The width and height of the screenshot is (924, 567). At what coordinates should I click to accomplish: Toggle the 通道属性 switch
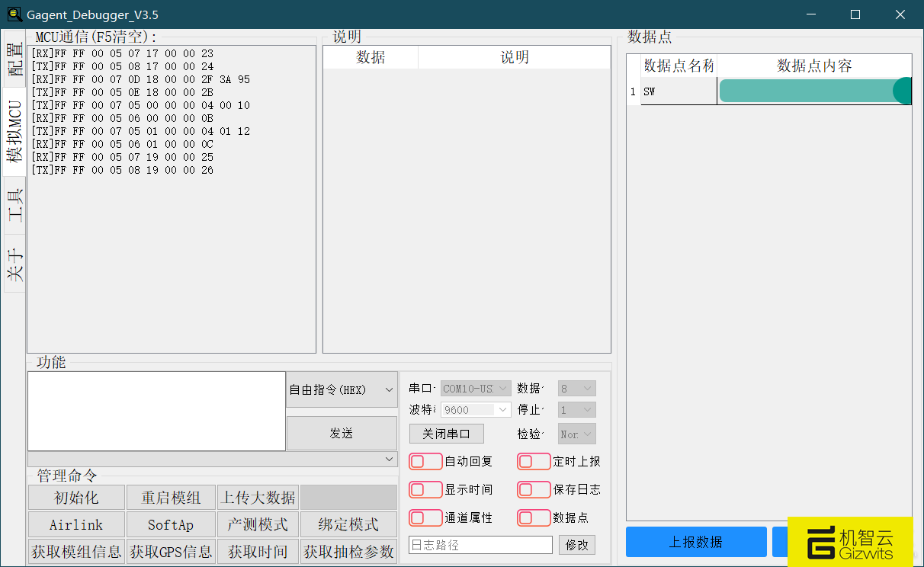(x=425, y=517)
